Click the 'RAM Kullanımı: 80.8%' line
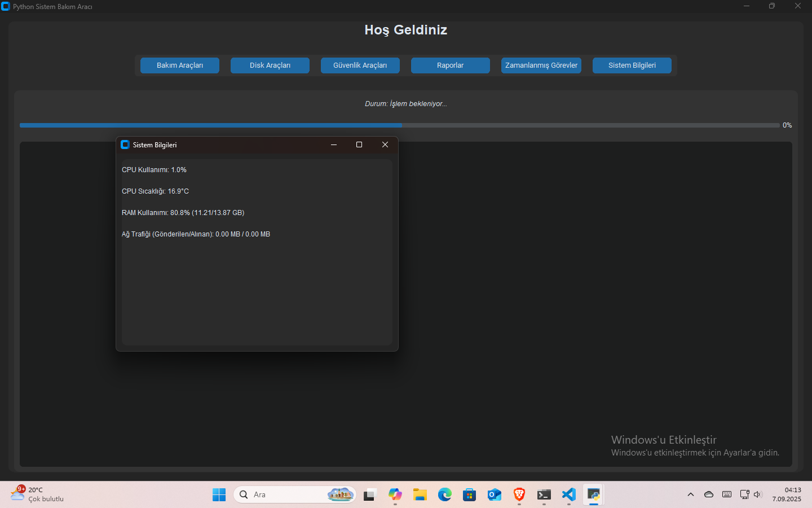 183,213
